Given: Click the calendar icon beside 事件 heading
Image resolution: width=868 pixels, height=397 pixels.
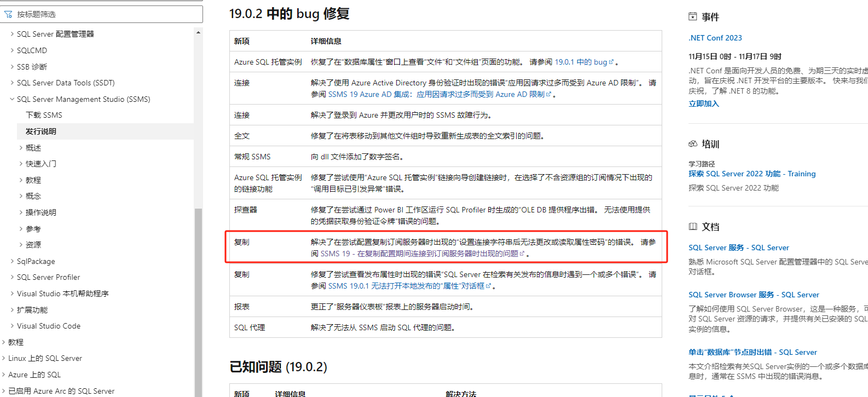Looking at the screenshot, I should click(x=693, y=17).
